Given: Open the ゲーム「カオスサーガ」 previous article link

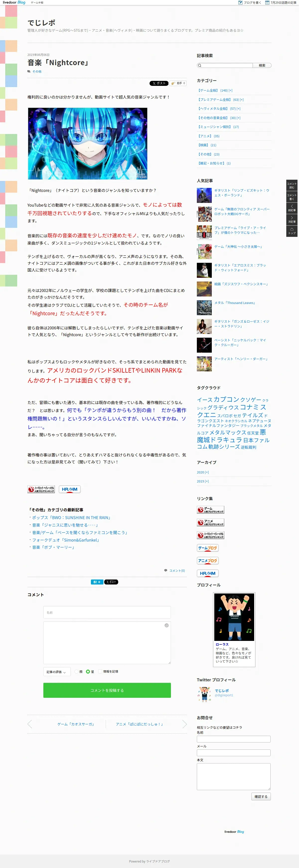Looking at the screenshot, I should (x=76, y=724).
